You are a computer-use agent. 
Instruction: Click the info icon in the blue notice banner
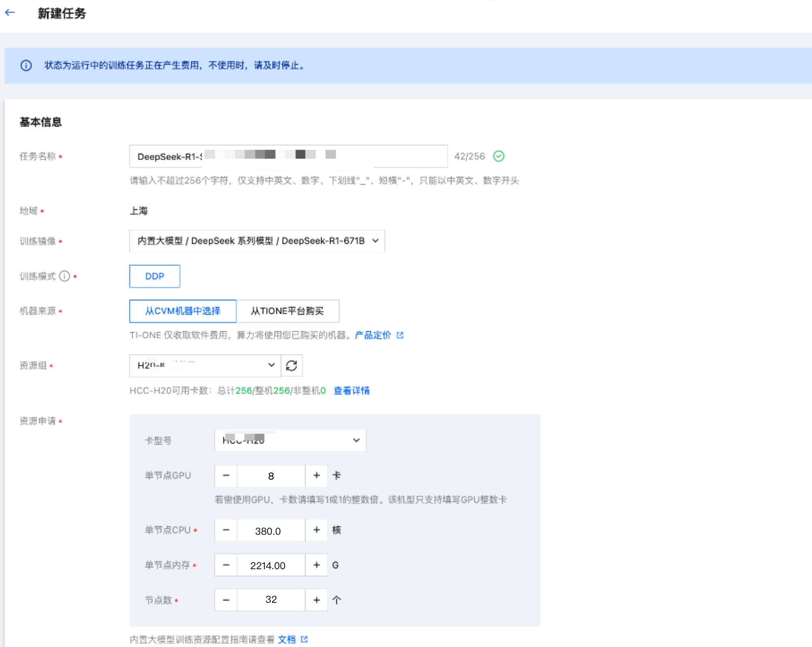(26, 65)
